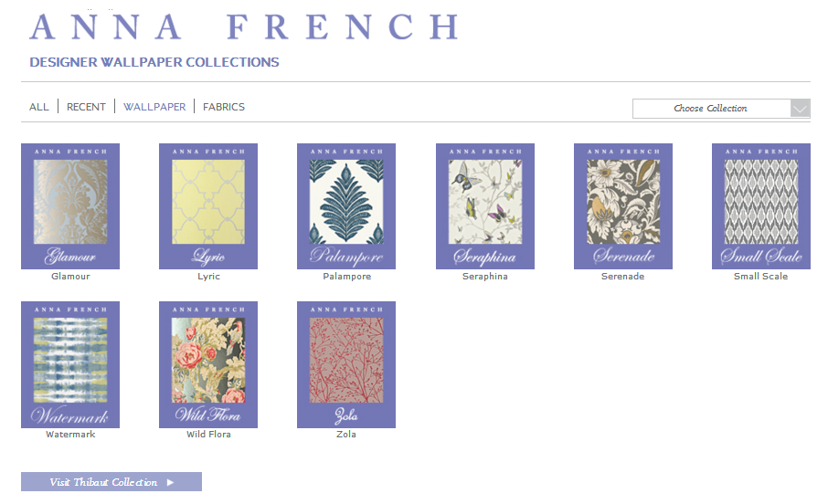Click the Wild Flora caption link
Screen dimensions: 828x504
point(208,435)
